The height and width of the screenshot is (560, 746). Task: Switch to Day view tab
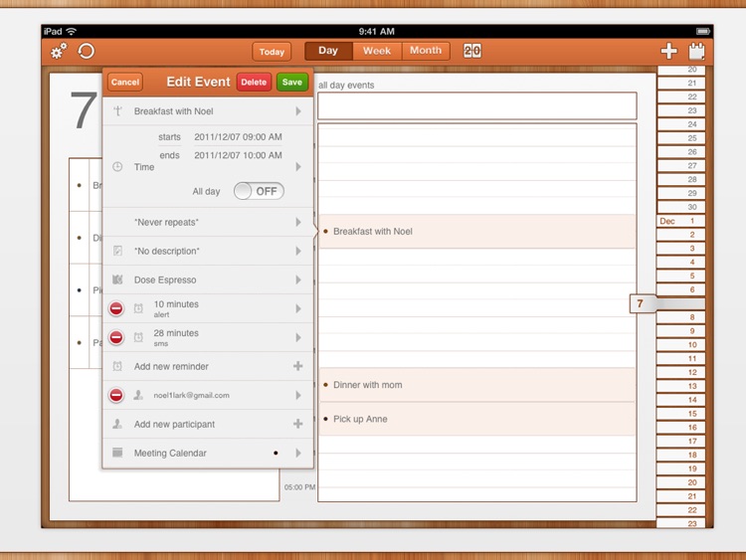(328, 51)
